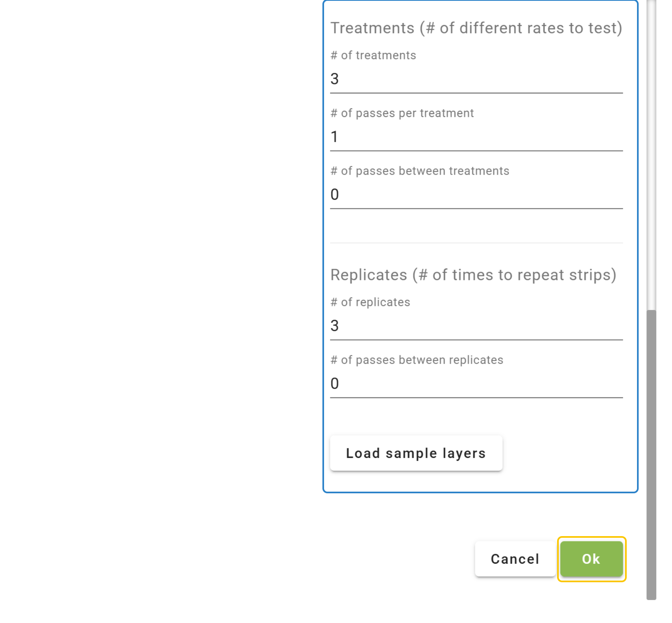Click Load sample layers button

(416, 453)
